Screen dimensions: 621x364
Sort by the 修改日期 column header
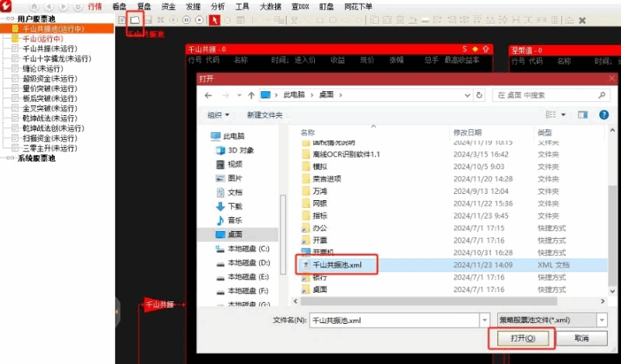467,133
